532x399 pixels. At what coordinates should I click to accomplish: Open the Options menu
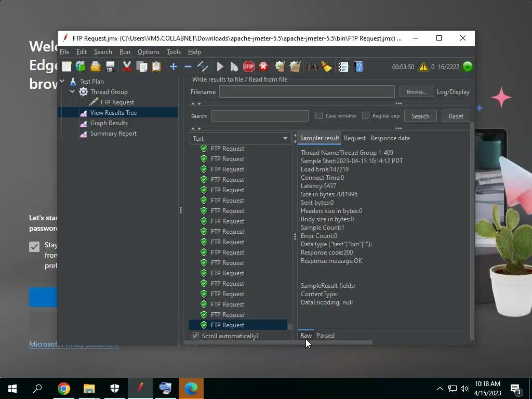tap(148, 52)
